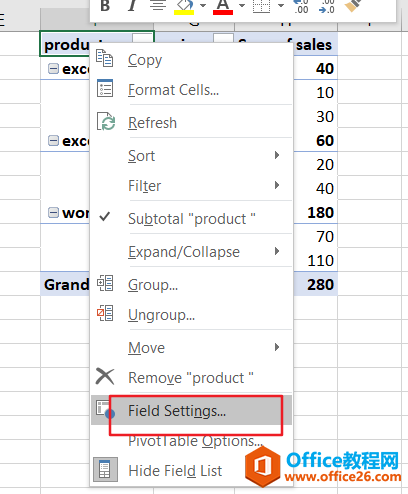The width and height of the screenshot is (408, 494).
Task: Click the Copy icon in context menu
Action: pyautogui.click(x=105, y=59)
